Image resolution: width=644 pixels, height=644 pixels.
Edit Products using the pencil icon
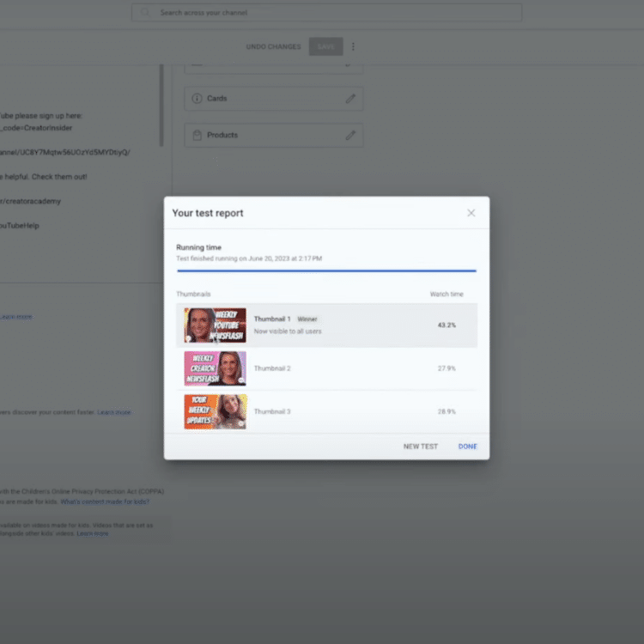coord(350,135)
